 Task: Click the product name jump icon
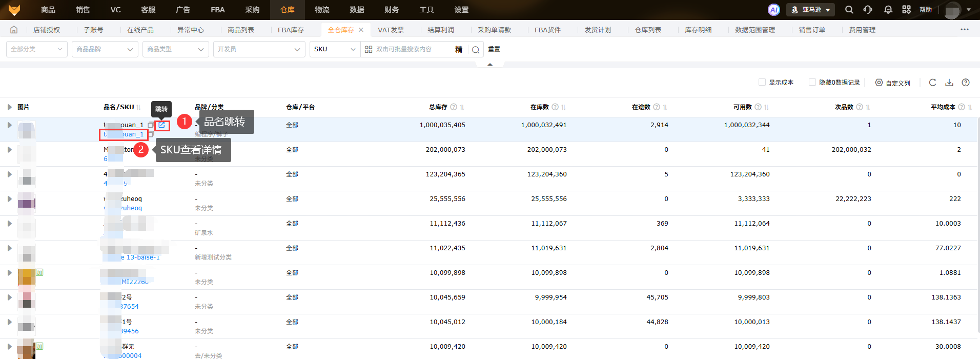pyautogui.click(x=162, y=125)
